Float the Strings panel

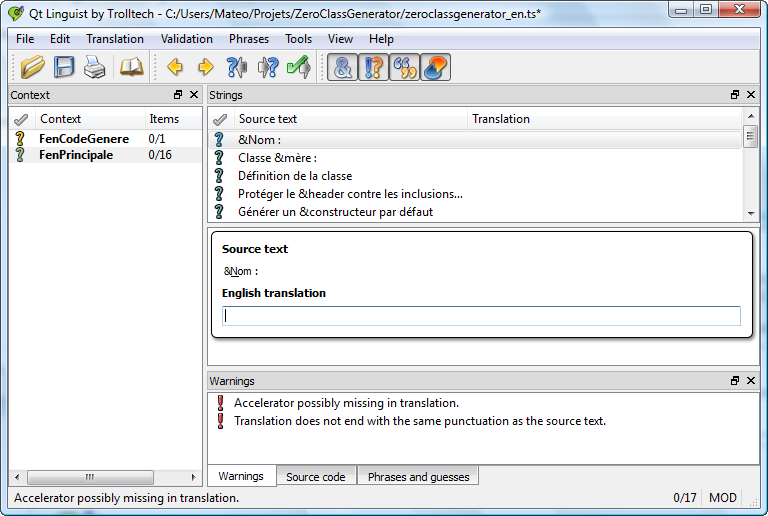[x=735, y=94]
